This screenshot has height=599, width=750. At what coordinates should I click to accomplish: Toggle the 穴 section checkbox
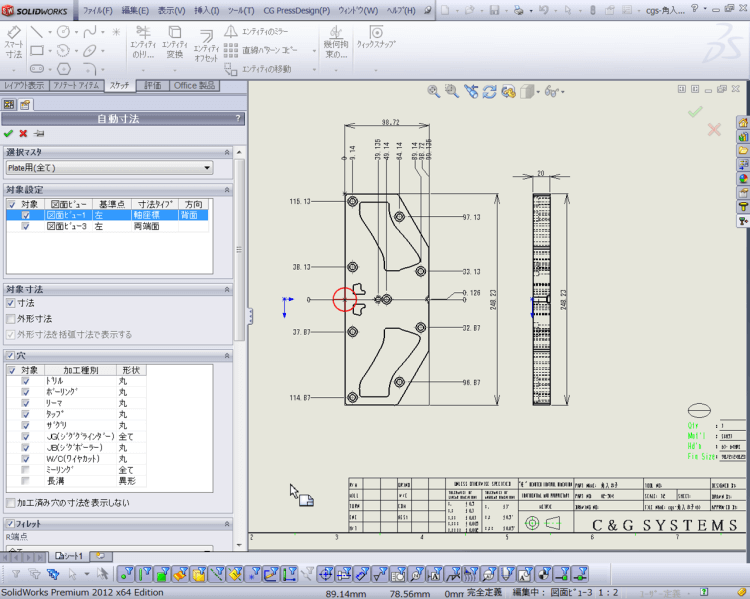click(x=10, y=355)
